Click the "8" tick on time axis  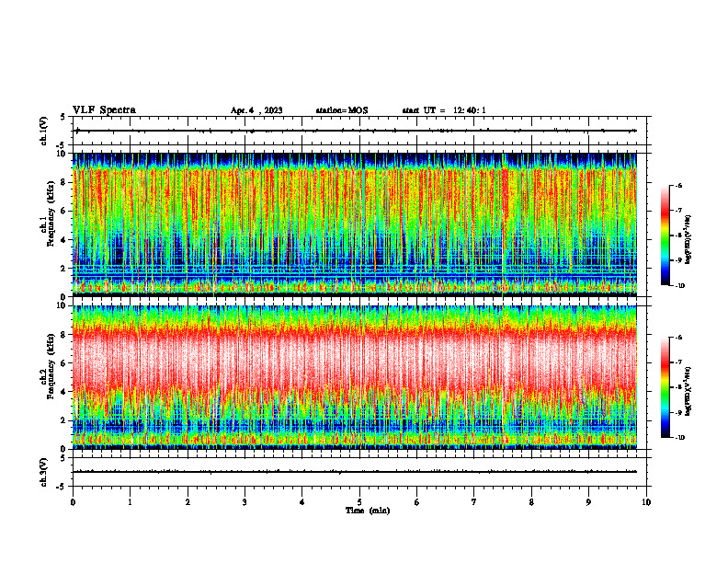coord(531,502)
